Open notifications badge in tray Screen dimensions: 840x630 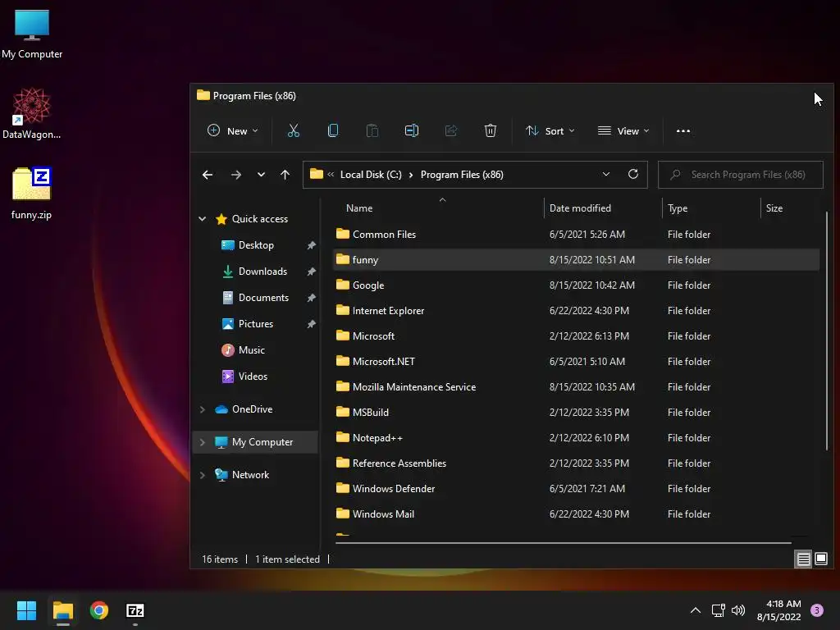pos(817,610)
